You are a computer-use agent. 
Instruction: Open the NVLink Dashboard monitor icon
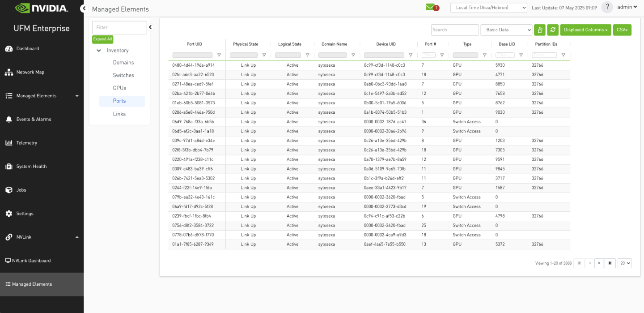(7, 260)
